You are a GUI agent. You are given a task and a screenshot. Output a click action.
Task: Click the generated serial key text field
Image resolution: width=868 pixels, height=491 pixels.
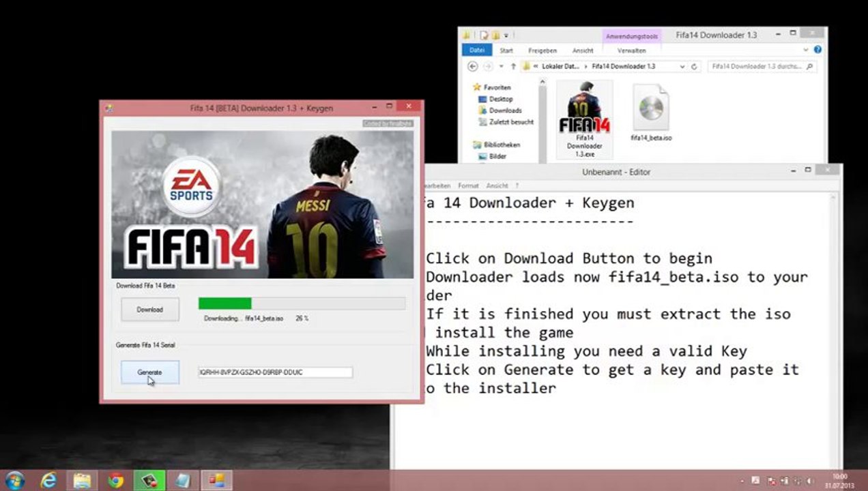coord(275,372)
